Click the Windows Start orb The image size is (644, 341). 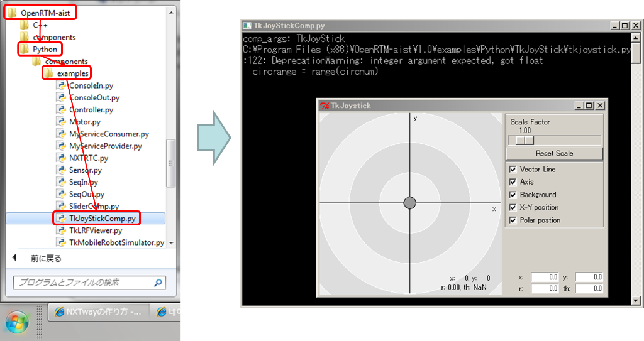click(17, 322)
